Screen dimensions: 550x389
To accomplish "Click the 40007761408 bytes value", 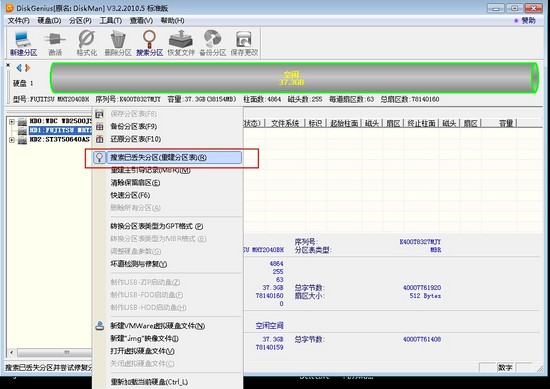I will point(422,339).
